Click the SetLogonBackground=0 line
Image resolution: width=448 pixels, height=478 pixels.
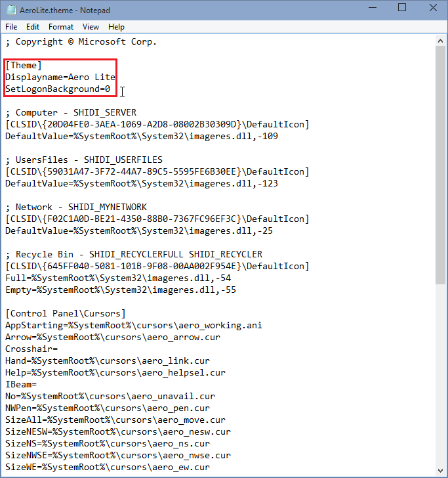coord(58,89)
